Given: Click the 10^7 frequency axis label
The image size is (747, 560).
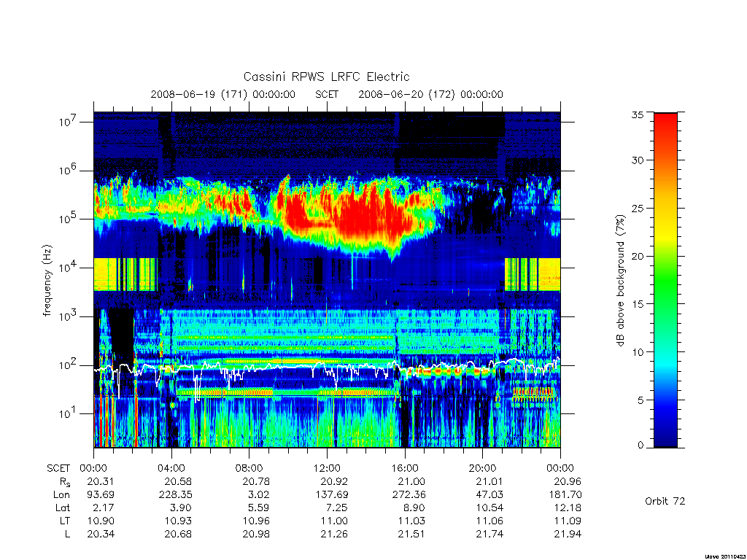Looking at the screenshot, I should pyautogui.click(x=67, y=122).
